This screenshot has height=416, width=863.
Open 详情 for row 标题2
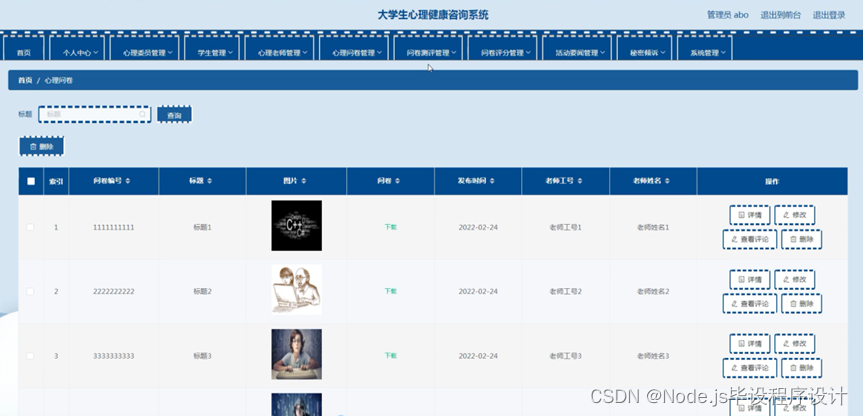(x=750, y=280)
